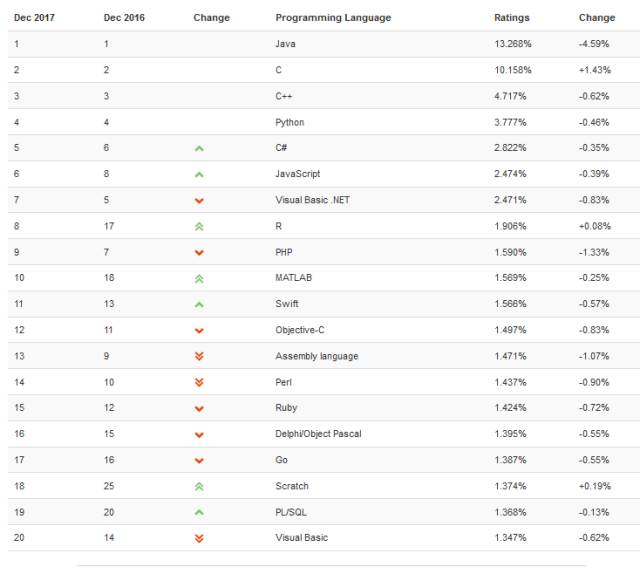Click the double green up arrow for R
Viewport: 640px width, 574px height.
point(199,226)
